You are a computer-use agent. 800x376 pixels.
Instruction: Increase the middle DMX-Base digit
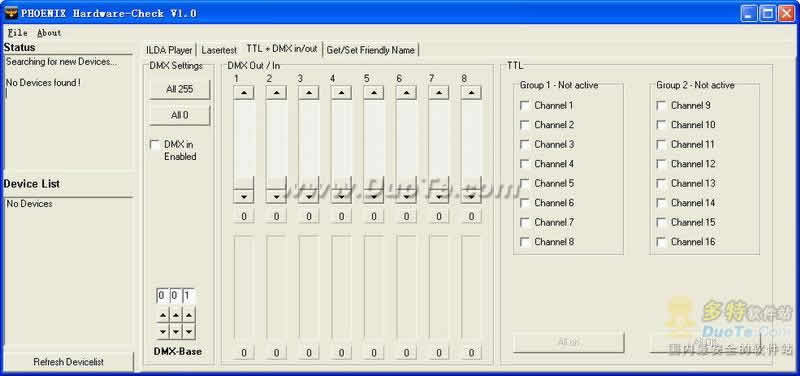coord(176,316)
